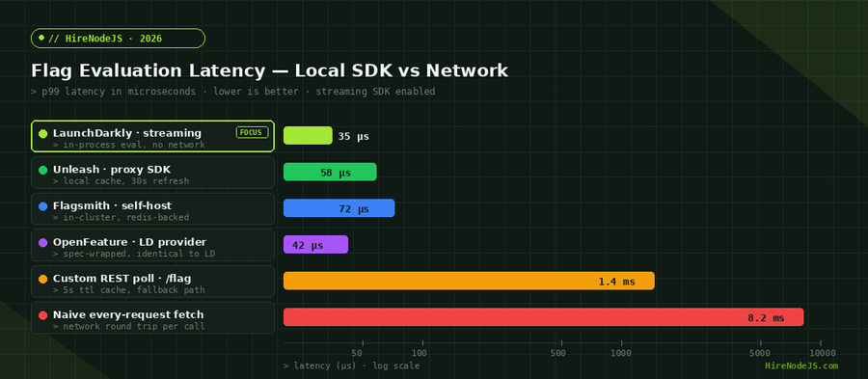Click the '5000' axis tick label

point(760,353)
